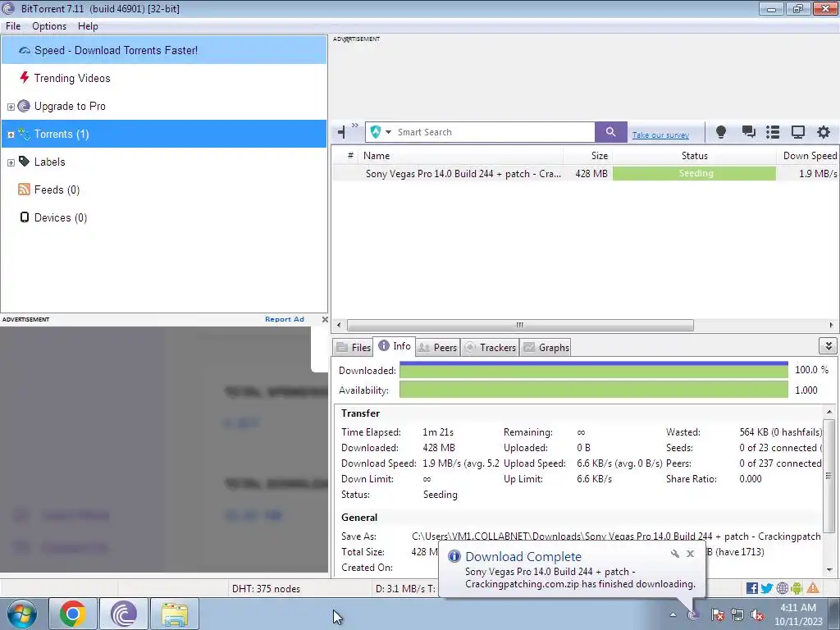
Task: Open the Help menu
Action: [88, 26]
